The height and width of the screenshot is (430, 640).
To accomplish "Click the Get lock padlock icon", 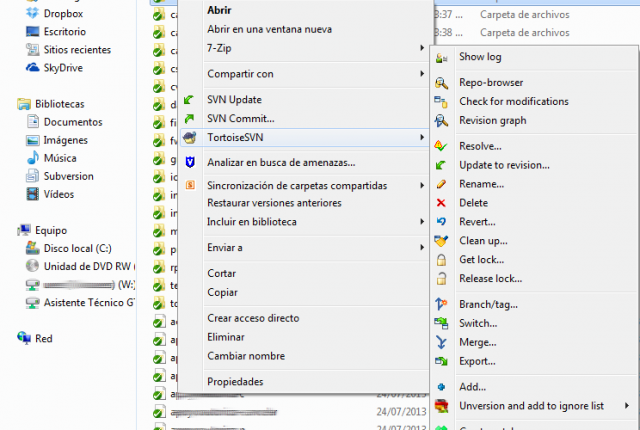I will point(441,260).
